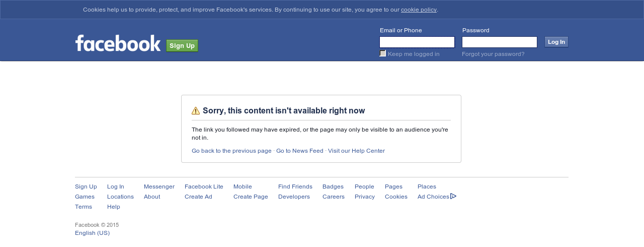
Task: Select the Facebook Lite footer link
Action: (x=204, y=187)
